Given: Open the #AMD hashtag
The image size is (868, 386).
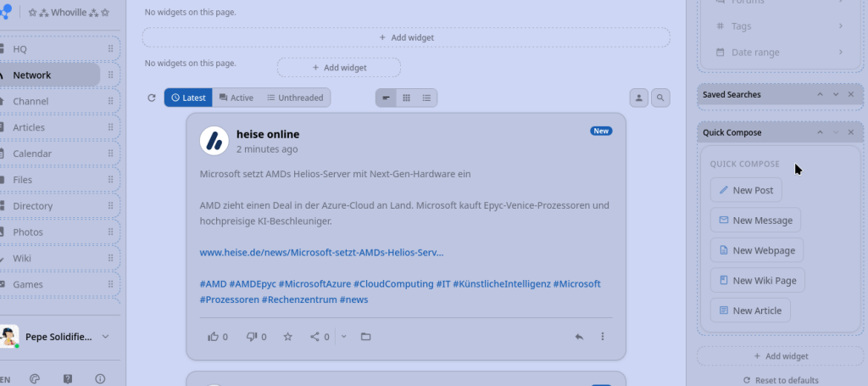Looking at the screenshot, I should pyautogui.click(x=213, y=284).
